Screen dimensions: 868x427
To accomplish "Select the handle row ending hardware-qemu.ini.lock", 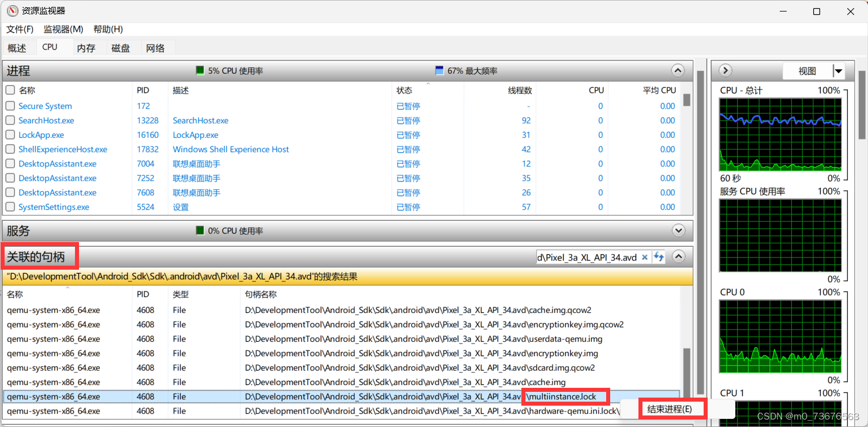I will tap(341, 411).
